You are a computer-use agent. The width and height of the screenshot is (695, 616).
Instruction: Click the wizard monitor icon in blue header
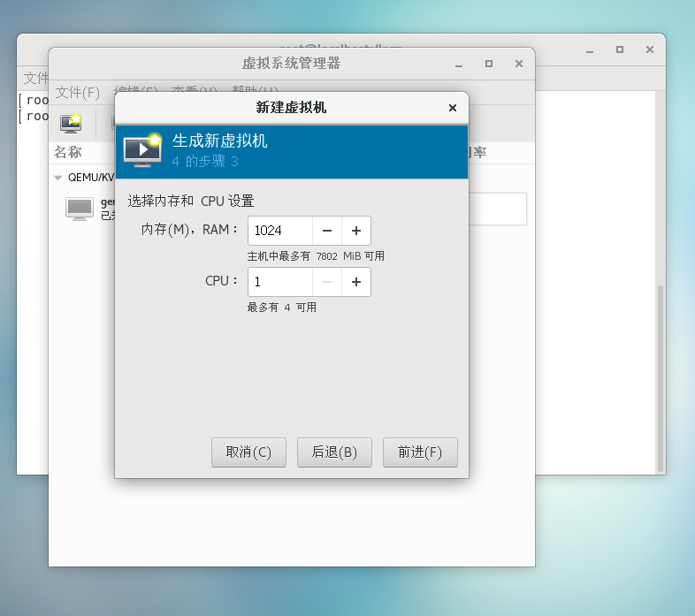pos(141,151)
